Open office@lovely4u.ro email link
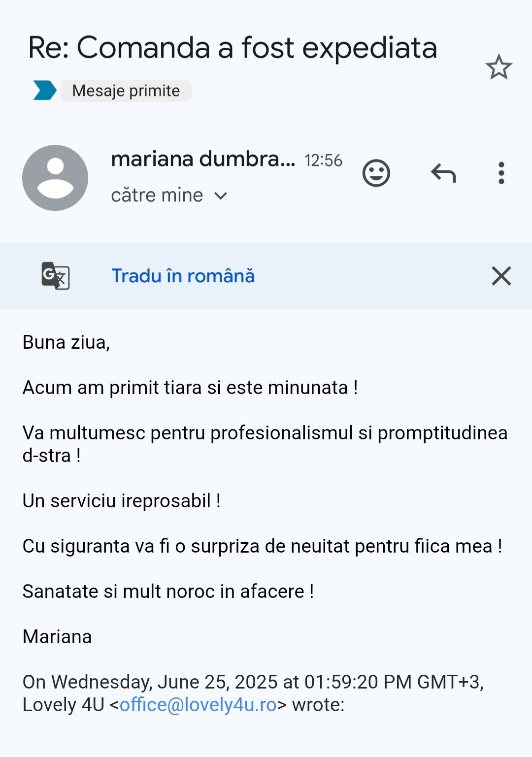 (198, 705)
